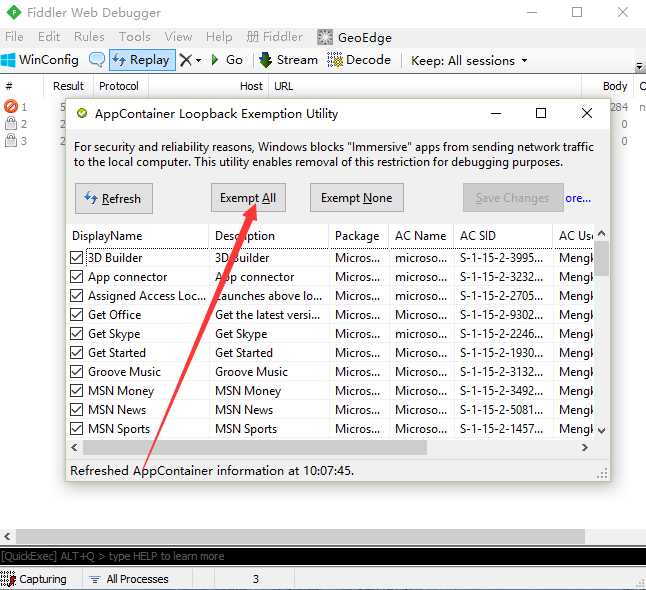
Task: Sort by the AC Name column header
Action: coord(421,236)
